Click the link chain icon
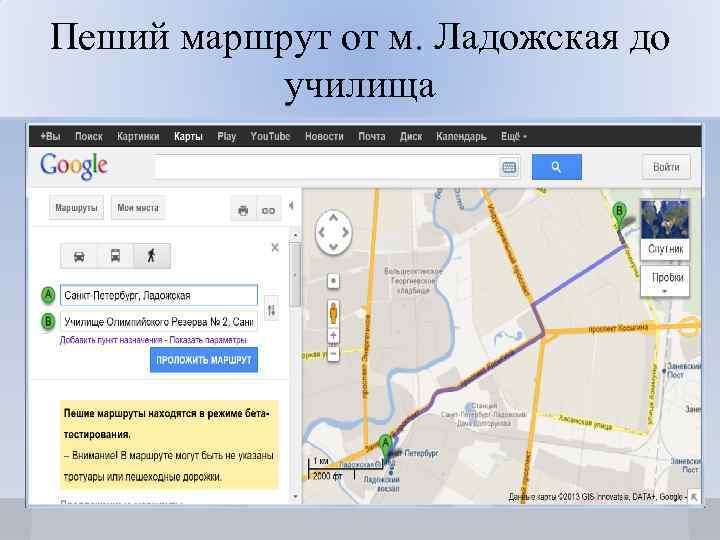This screenshot has height=540, width=720. 268,210
